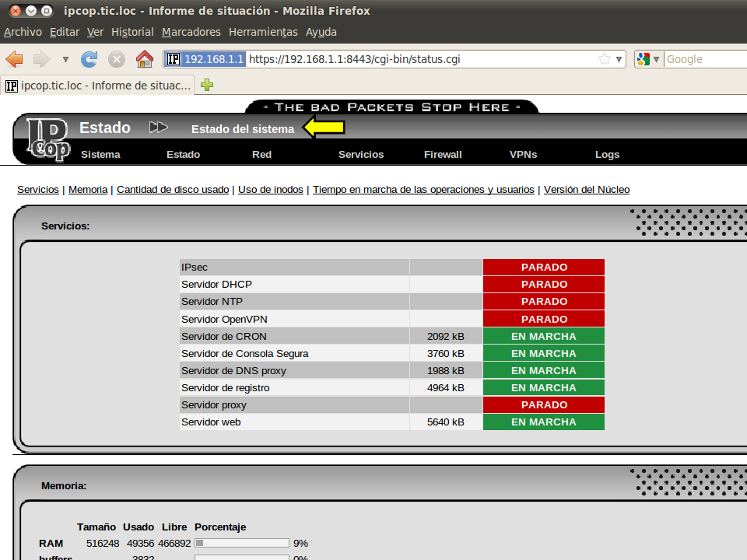747x560 pixels.
Task: Go to the Home page icon
Action: tap(144, 59)
